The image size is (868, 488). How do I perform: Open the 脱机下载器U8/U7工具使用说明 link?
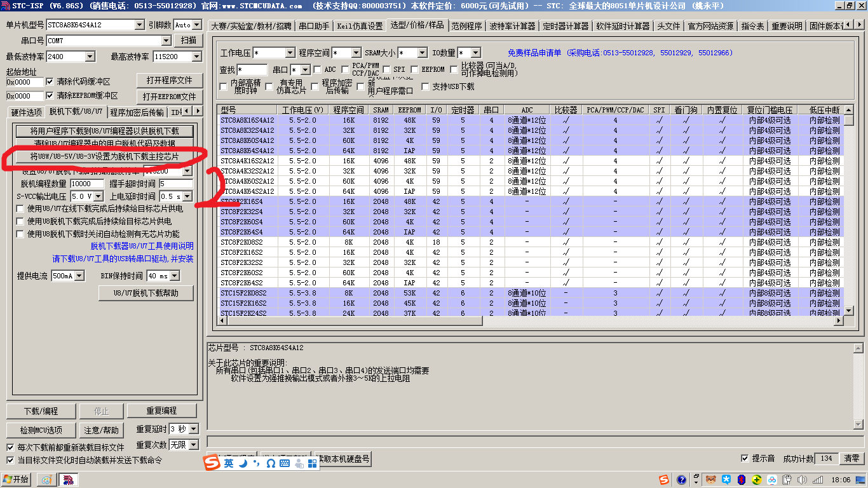point(142,246)
